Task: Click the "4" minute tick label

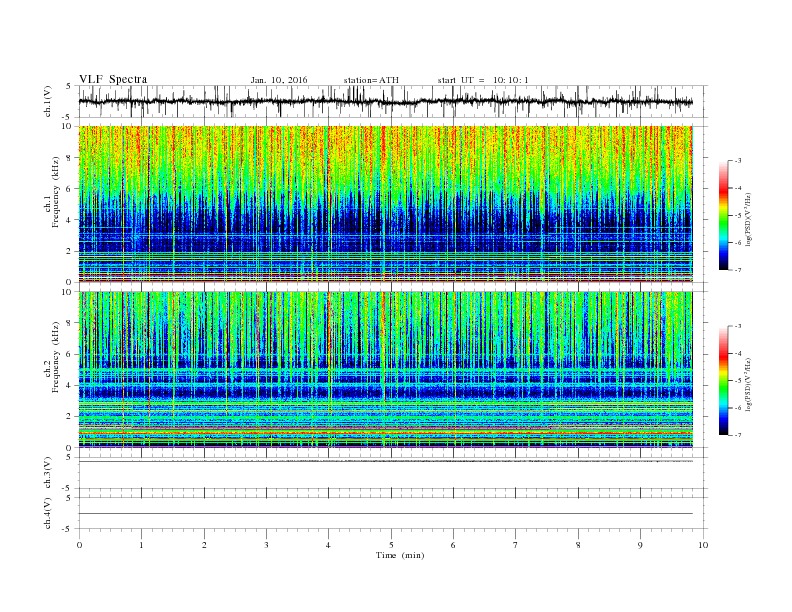Action: click(x=329, y=545)
